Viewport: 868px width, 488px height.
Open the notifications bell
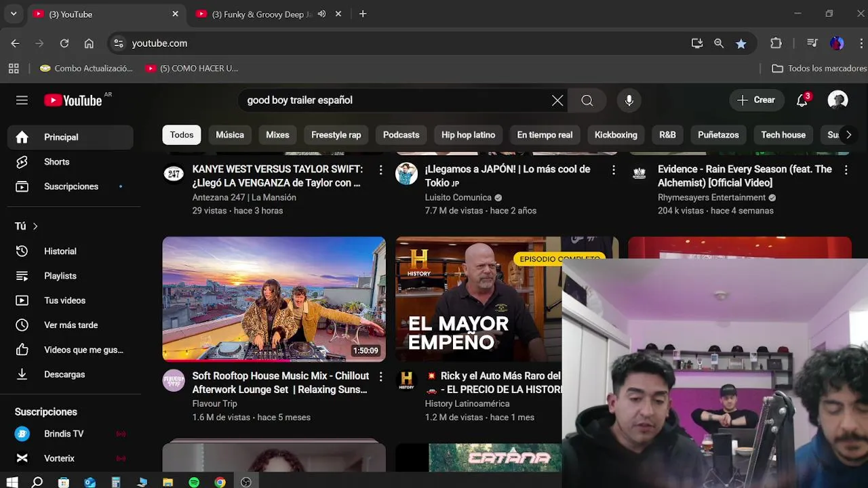(x=802, y=100)
